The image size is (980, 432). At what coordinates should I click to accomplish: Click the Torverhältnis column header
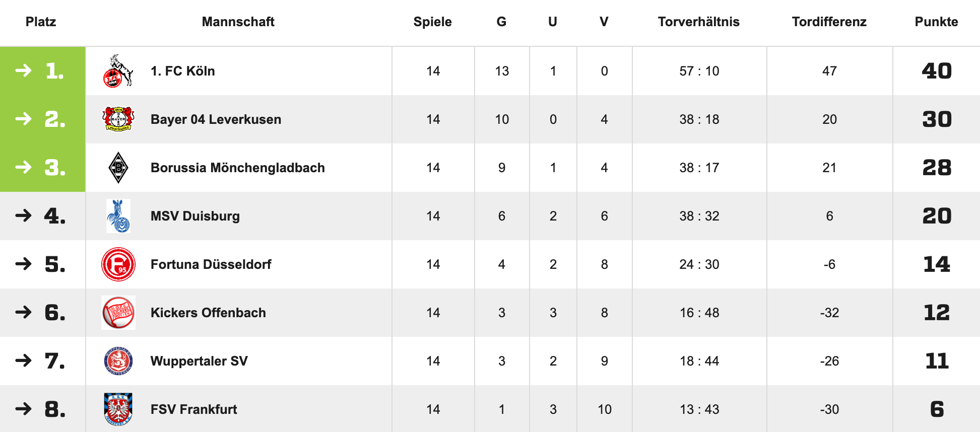point(698,22)
